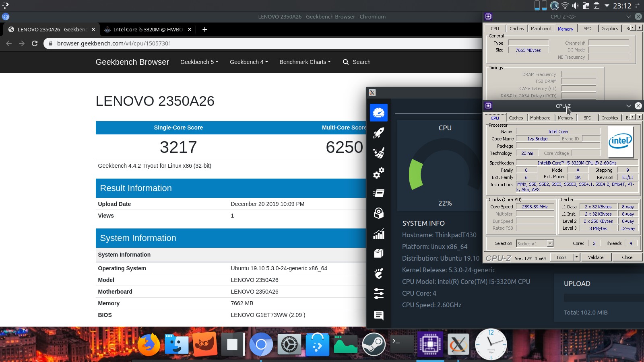Click the Core Speed value 2598.59 MHz
The width and height of the screenshot is (644, 362).
click(535, 207)
